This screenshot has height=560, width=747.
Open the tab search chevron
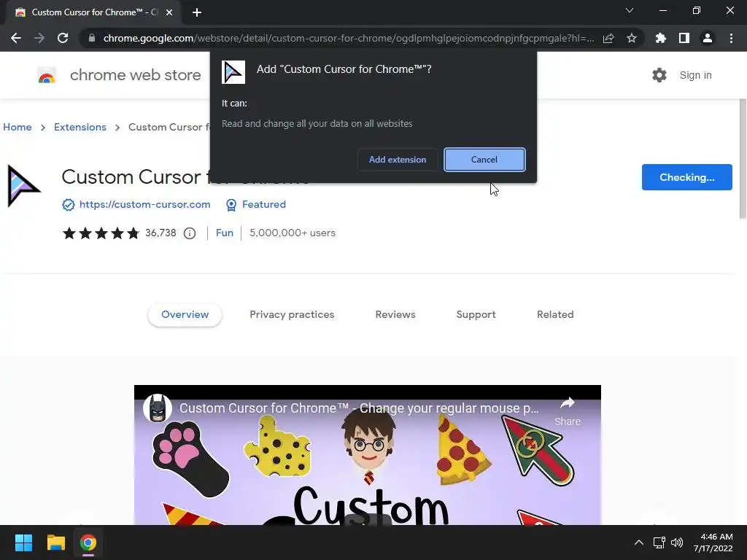pos(630,10)
